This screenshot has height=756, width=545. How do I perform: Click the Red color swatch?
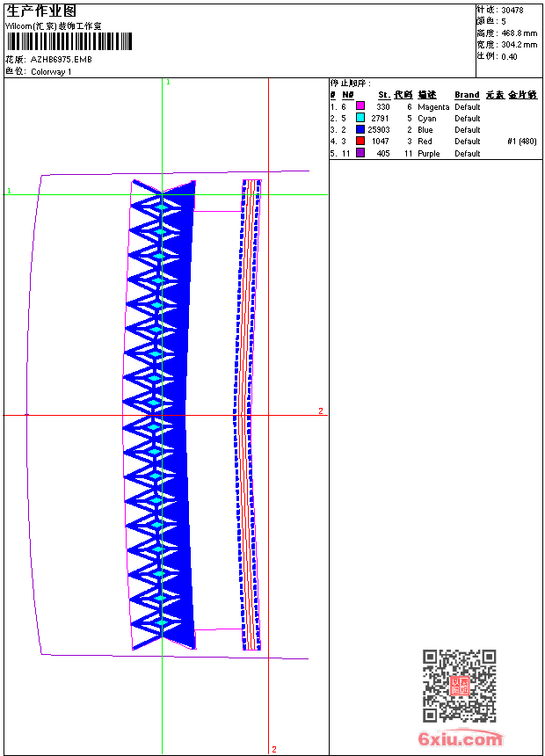(x=360, y=141)
